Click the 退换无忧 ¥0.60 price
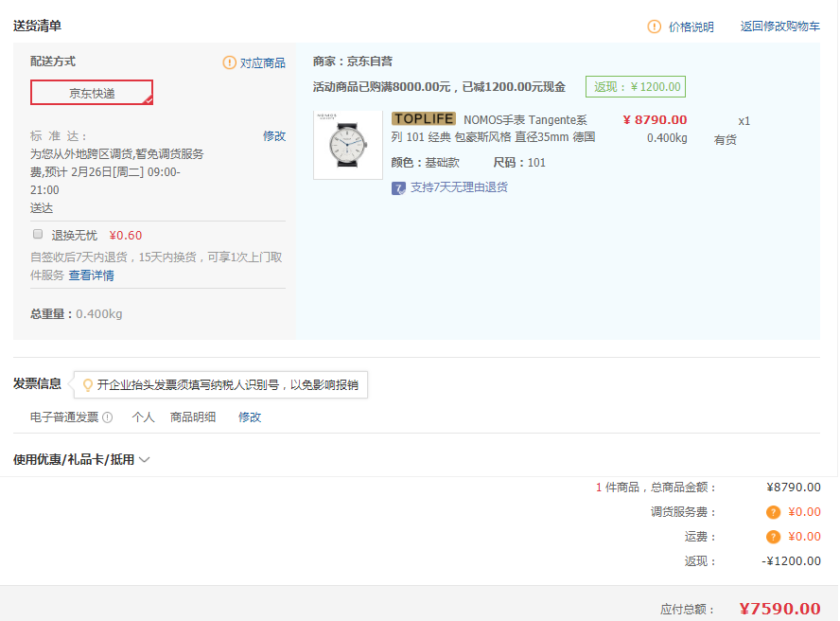The height and width of the screenshot is (621, 840). click(126, 236)
